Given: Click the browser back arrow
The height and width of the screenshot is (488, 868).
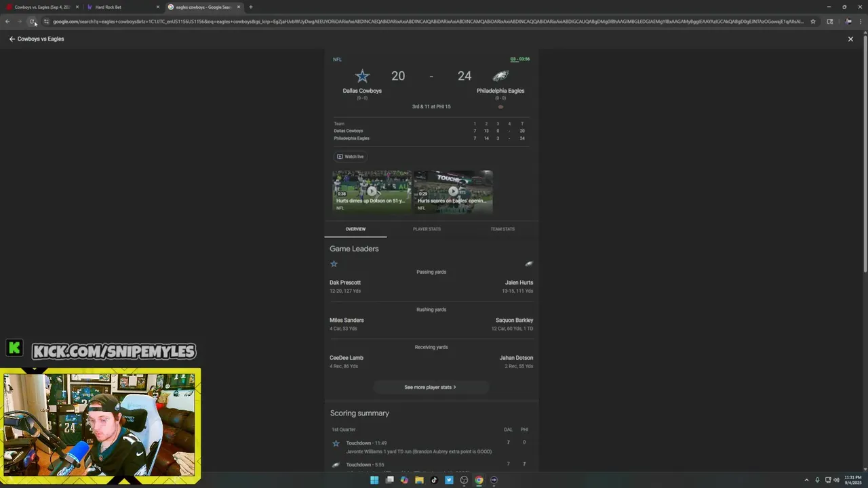Looking at the screenshot, I should pyautogui.click(x=7, y=22).
